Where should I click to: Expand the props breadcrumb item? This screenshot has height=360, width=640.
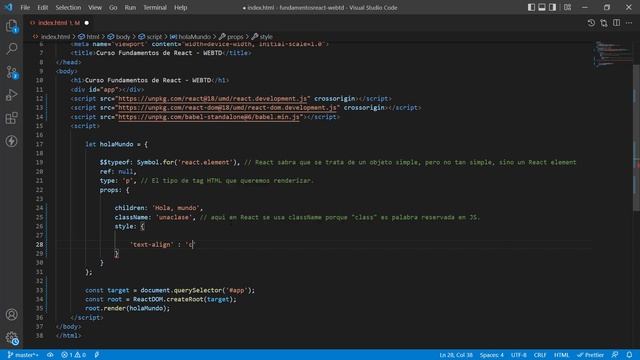click(x=231, y=37)
